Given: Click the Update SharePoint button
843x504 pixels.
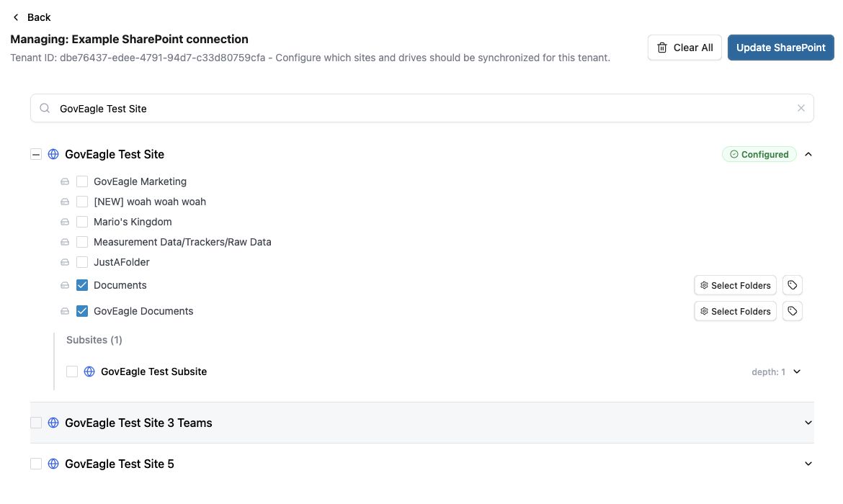Looking at the screenshot, I should point(780,48).
